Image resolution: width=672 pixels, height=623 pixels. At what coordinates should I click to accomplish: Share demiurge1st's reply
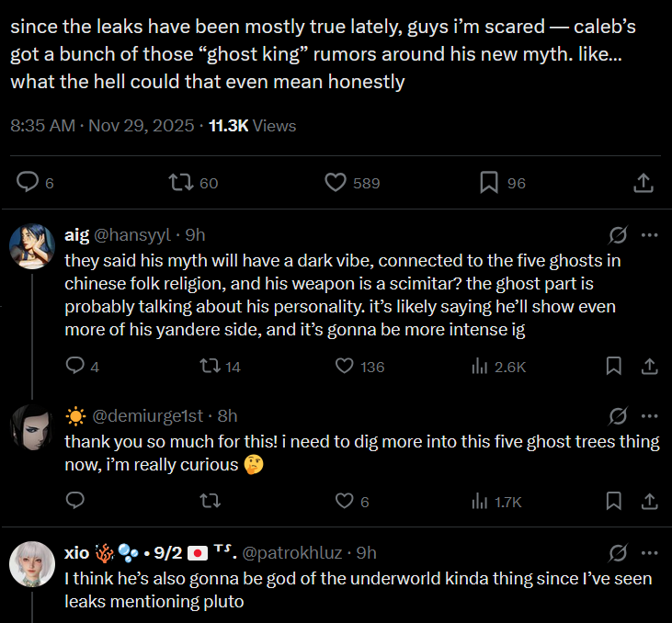pyautogui.click(x=649, y=501)
